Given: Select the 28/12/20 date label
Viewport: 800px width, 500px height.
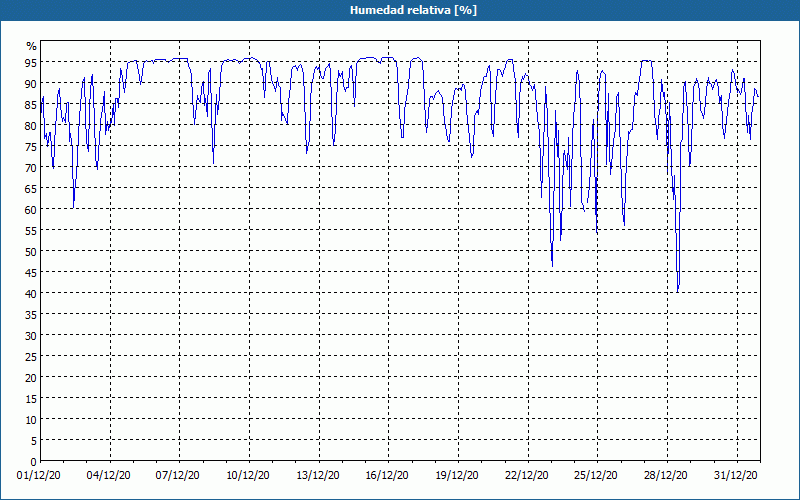Looking at the screenshot, I should click(x=666, y=476).
